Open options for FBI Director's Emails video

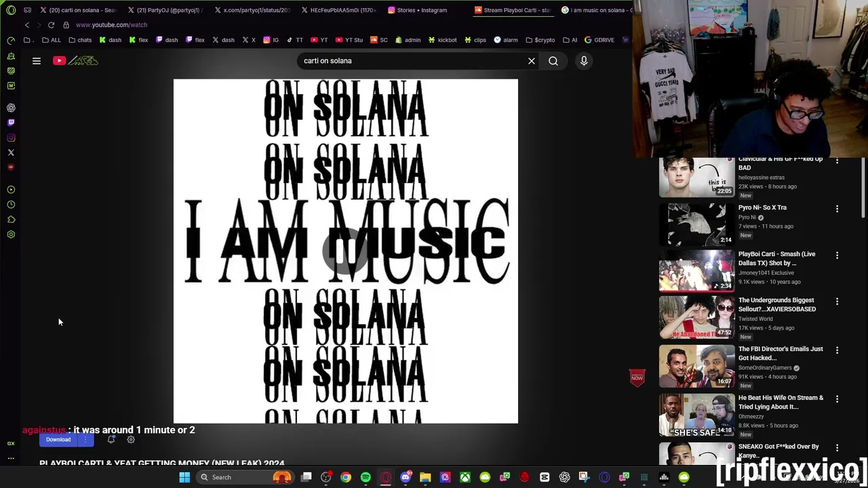[x=837, y=350]
